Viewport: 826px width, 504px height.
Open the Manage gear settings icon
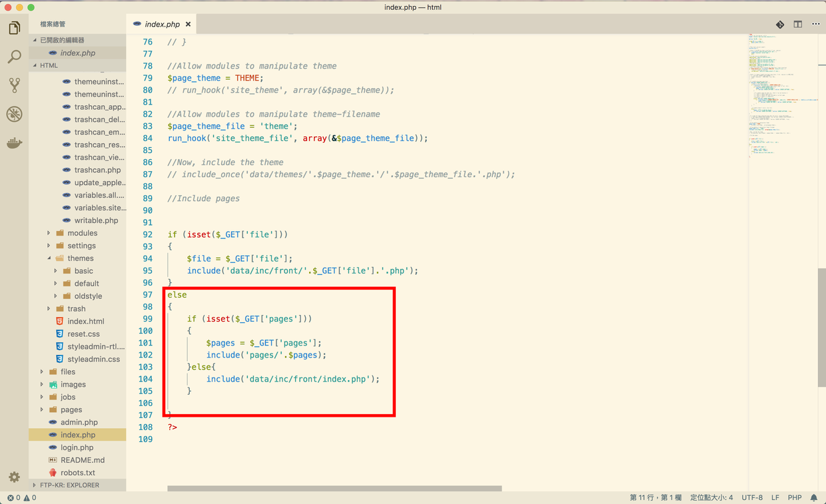[x=14, y=477]
